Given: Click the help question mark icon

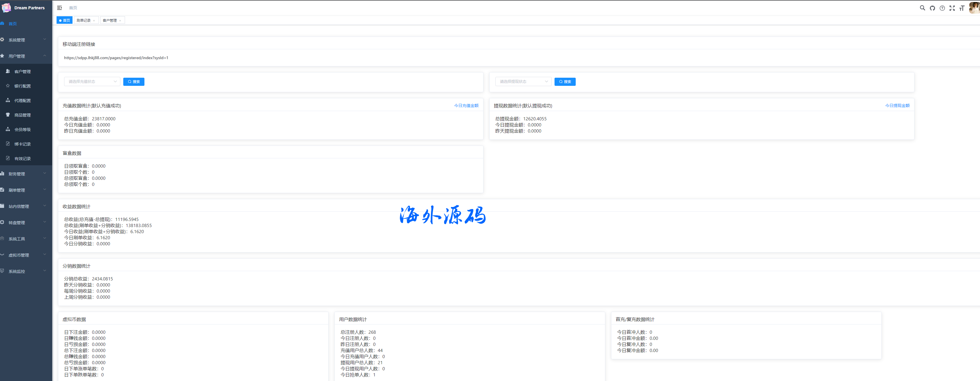Looking at the screenshot, I should coord(942,8).
